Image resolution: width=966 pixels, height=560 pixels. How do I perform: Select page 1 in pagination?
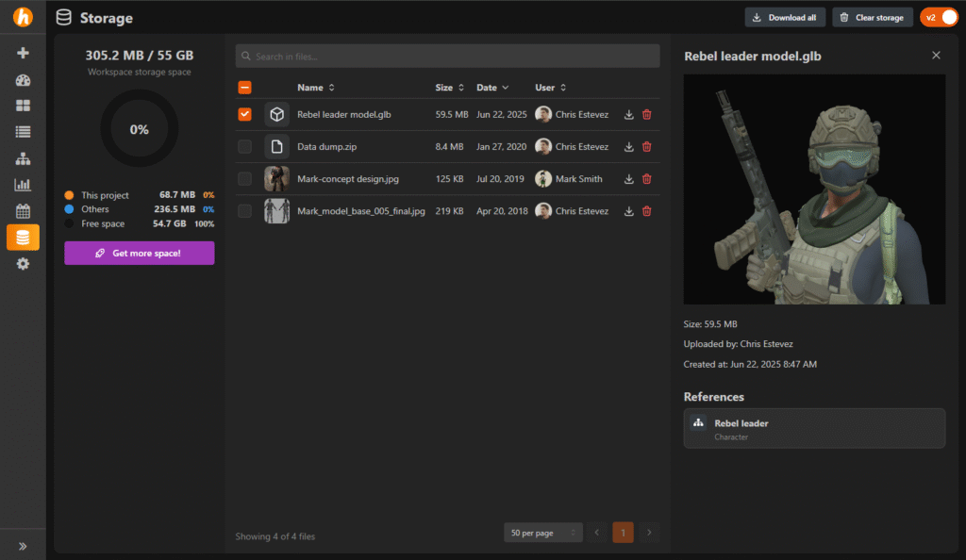pos(623,533)
